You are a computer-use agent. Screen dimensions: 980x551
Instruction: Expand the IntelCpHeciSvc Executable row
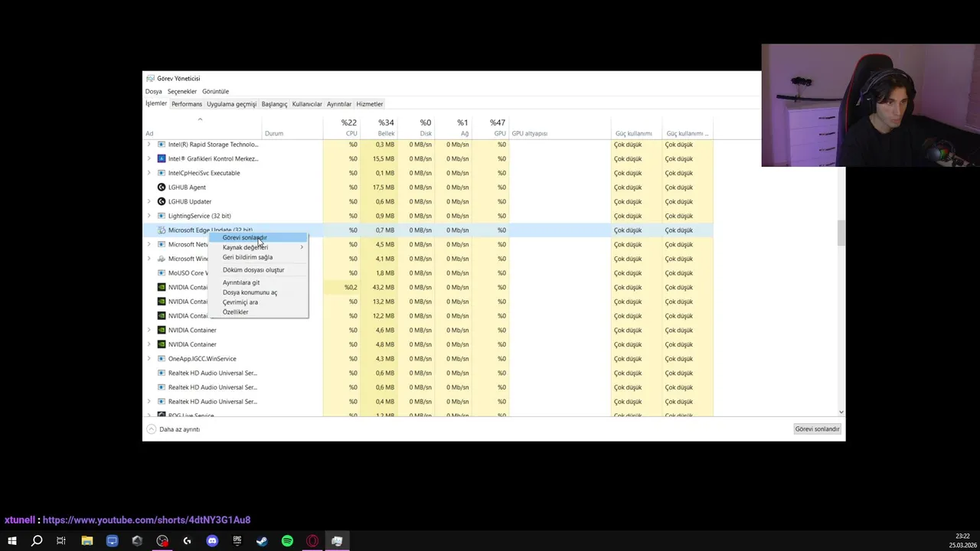(149, 173)
